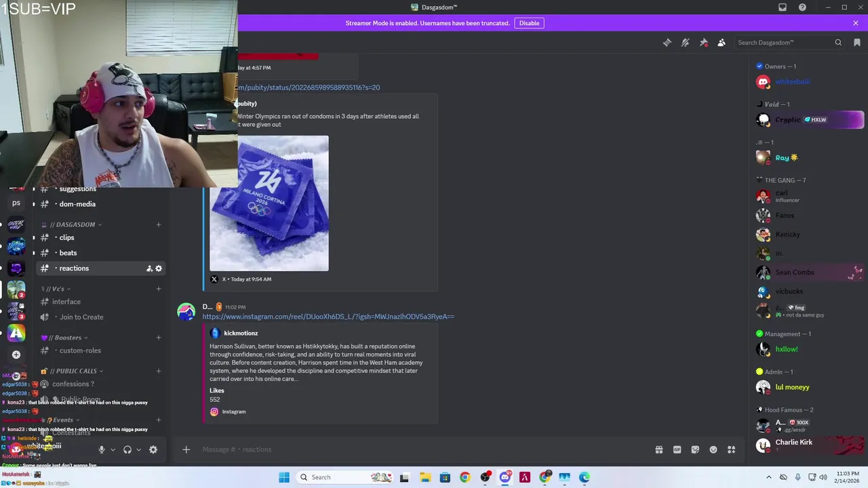Open the emoji picker icon

[713, 449]
